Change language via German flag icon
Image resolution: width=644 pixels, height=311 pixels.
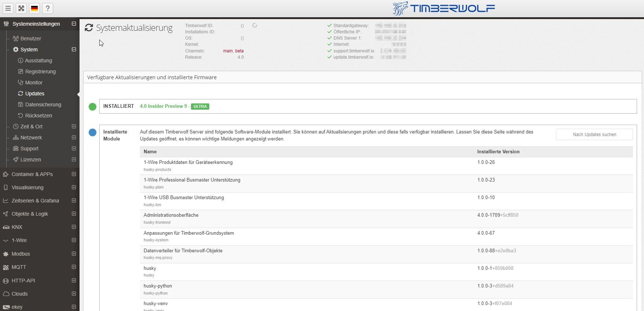tap(34, 8)
